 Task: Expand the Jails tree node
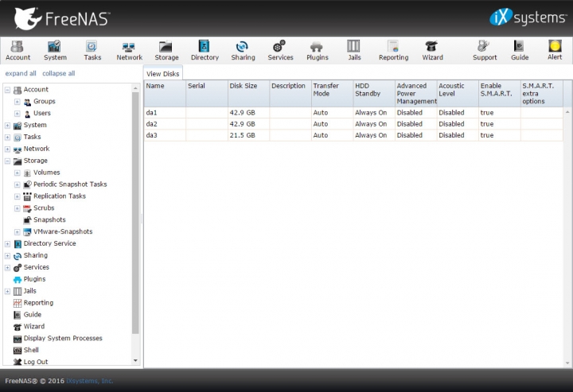click(7, 291)
